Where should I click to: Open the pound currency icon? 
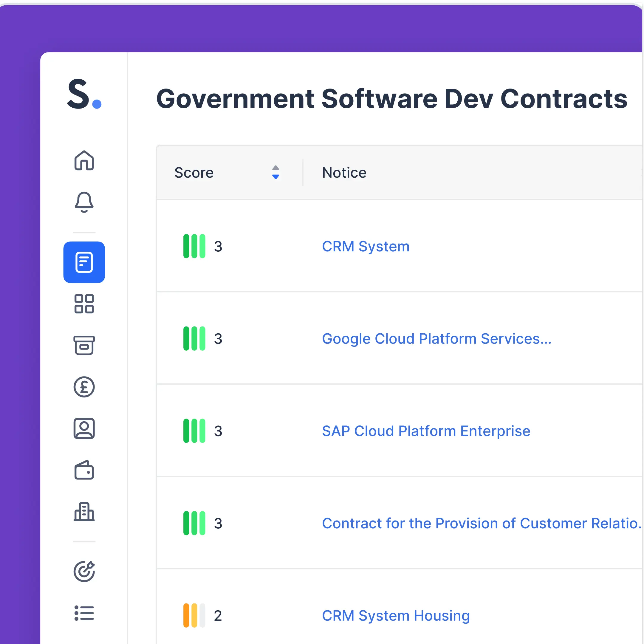[84, 387]
